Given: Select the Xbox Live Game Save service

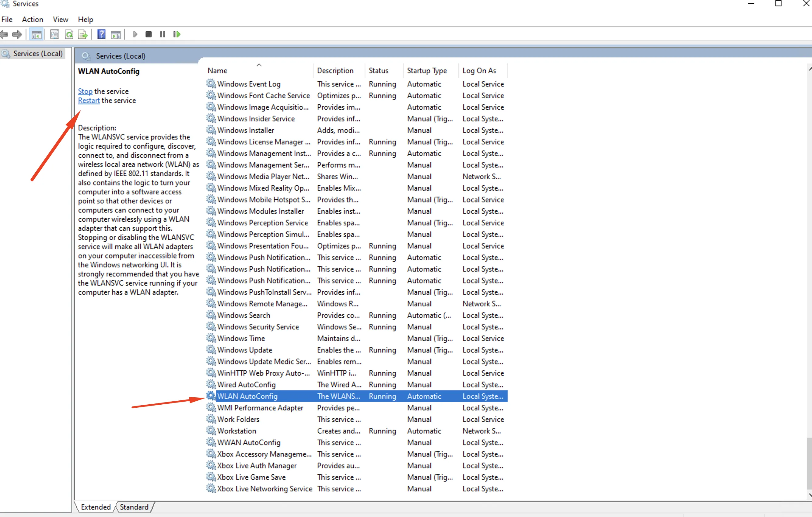Looking at the screenshot, I should tap(357, 477).
